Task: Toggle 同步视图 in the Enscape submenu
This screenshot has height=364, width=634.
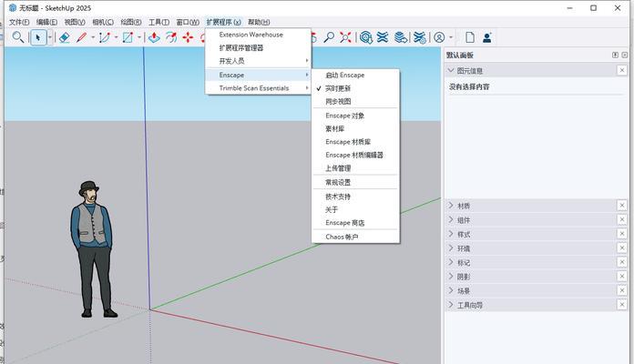Action: pyautogui.click(x=355, y=101)
